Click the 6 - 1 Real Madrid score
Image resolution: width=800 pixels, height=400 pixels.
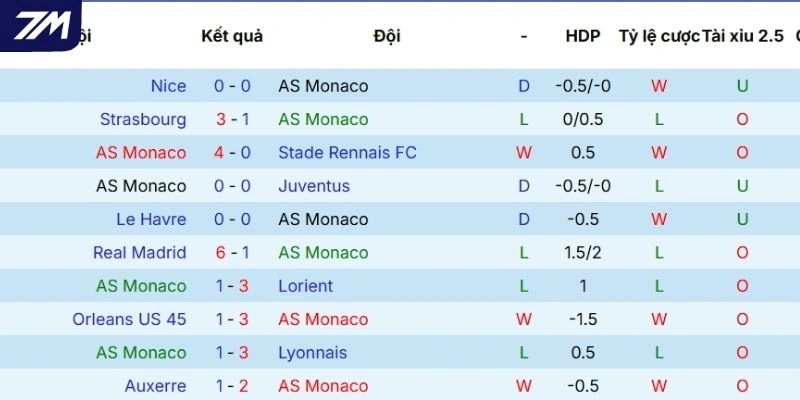(x=232, y=253)
